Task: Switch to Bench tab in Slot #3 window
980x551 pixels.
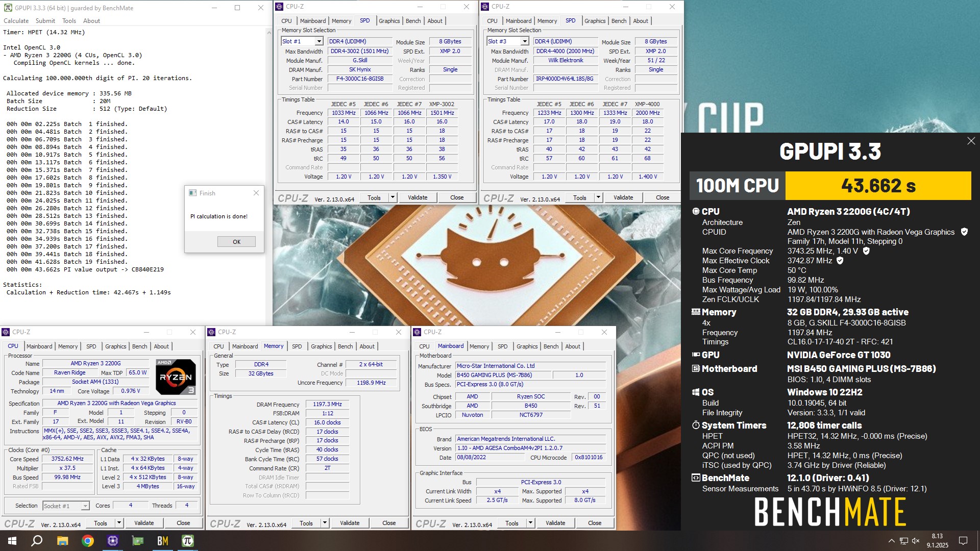Action: point(619,21)
